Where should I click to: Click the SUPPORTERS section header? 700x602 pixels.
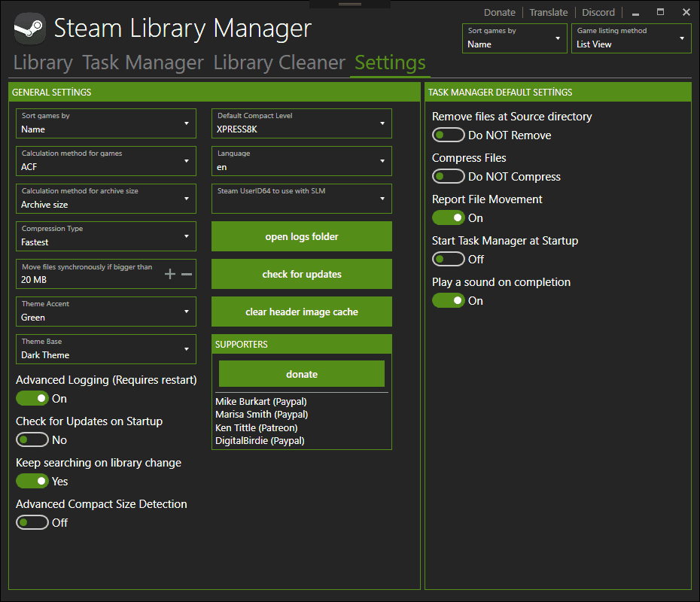(x=301, y=344)
